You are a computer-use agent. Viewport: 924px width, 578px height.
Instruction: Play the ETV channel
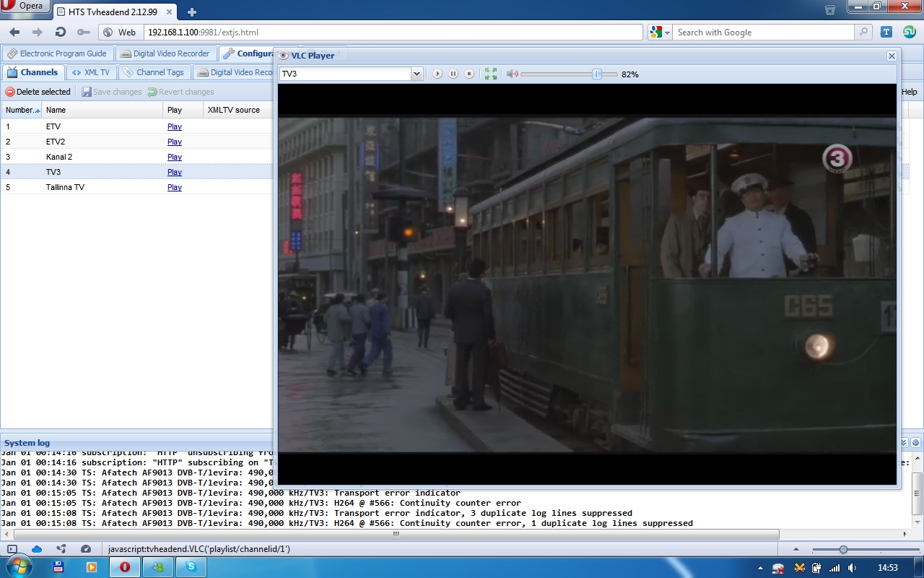tap(175, 126)
